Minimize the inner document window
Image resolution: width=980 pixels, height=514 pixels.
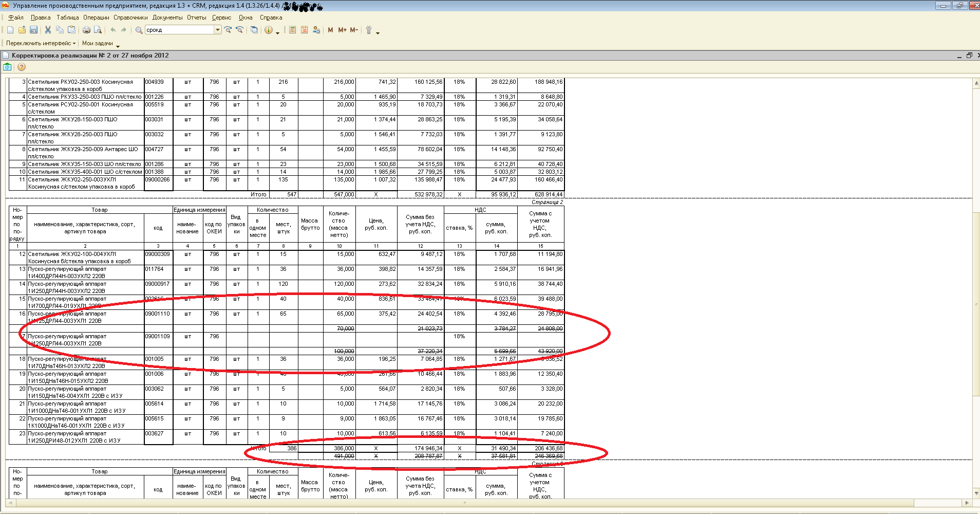coord(959,56)
